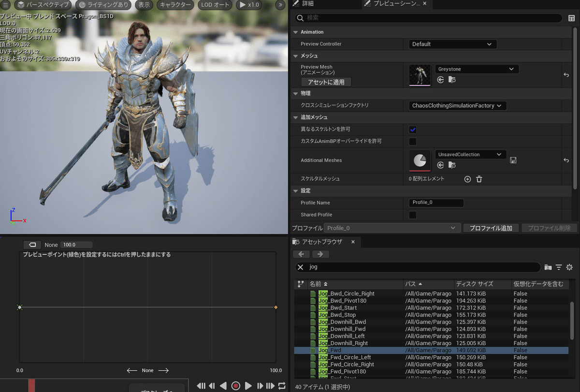
Task: Collapse the 追加メッシュ section
Action: (x=296, y=117)
